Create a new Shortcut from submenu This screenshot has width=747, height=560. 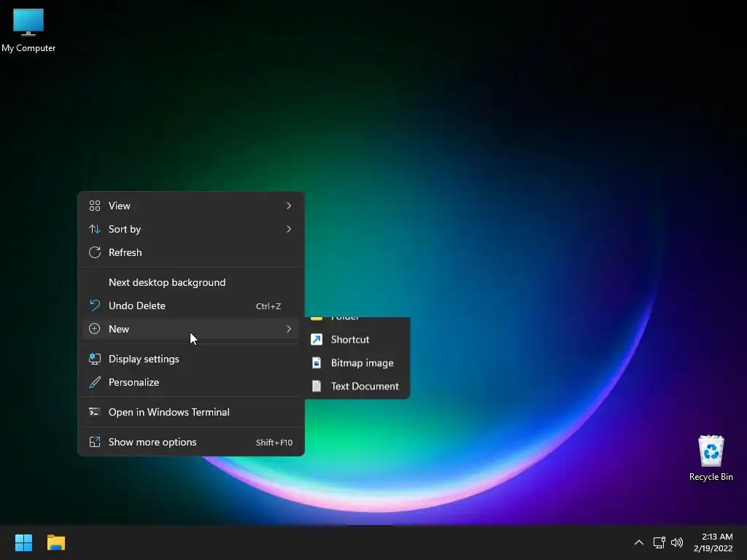357,340
